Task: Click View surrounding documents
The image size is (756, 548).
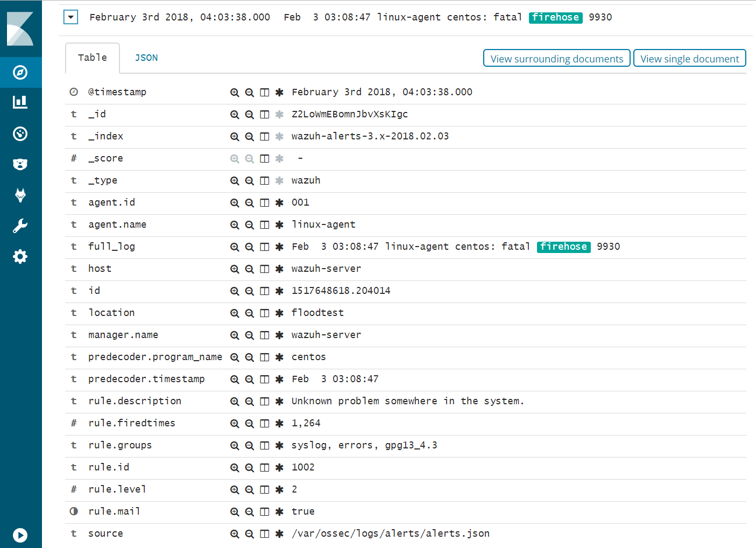Action: [x=557, y=59]
